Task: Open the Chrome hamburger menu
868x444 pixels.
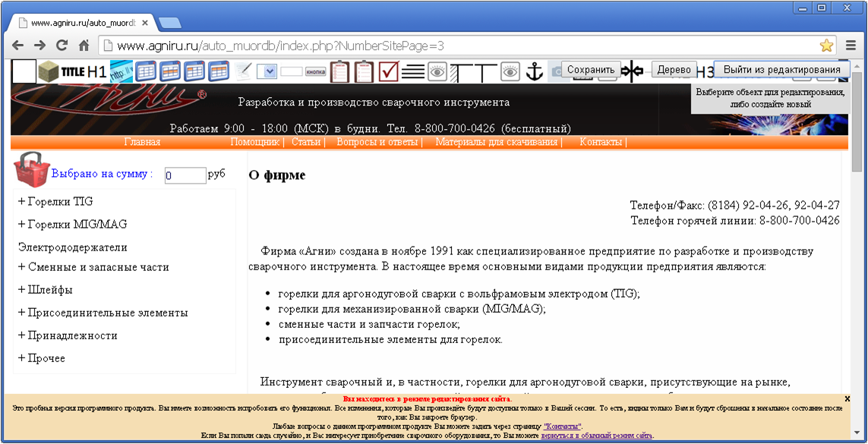Action: tap(851, 46)
